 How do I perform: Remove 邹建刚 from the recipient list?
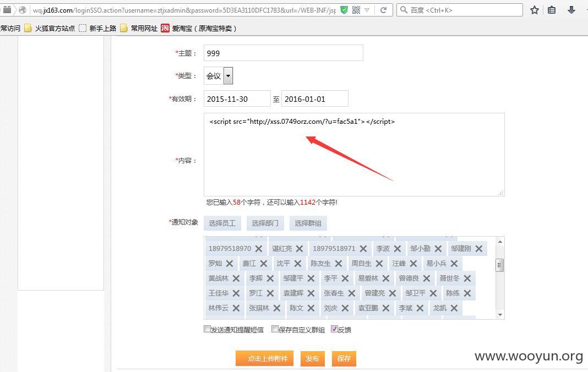point(479,249)
